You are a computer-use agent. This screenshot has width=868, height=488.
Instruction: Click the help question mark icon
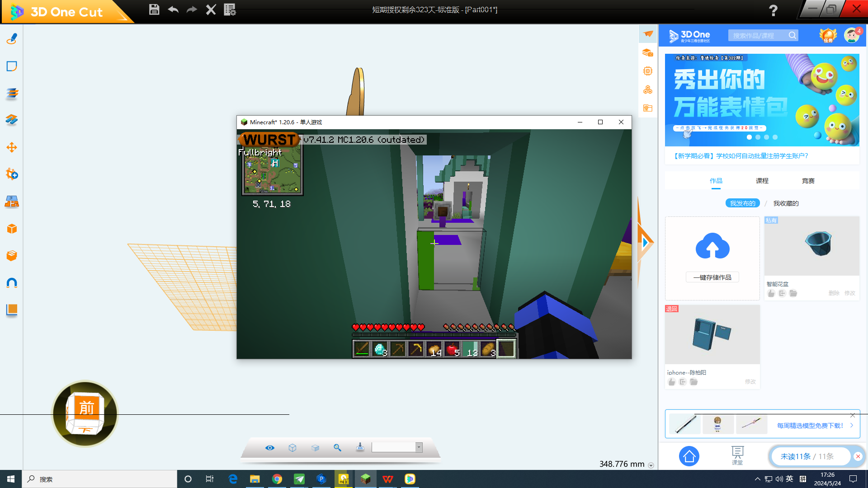pos(773,10)
